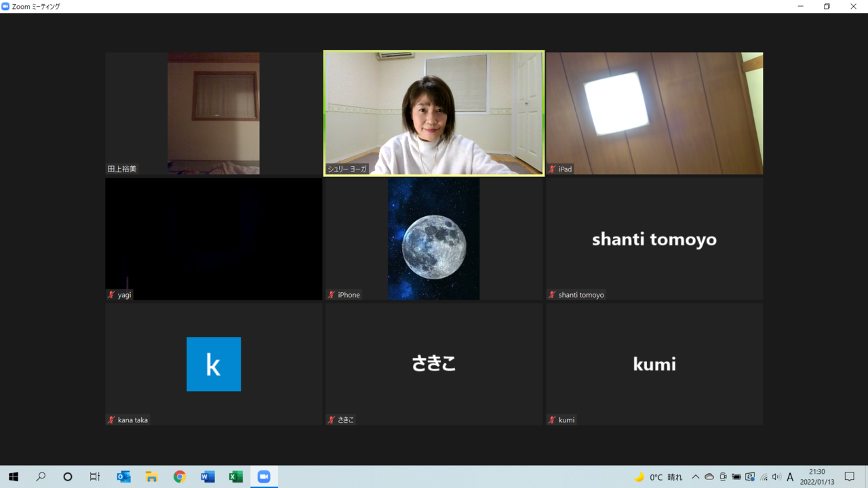
Task: Click the large kumi name in tile
Action: (x=654, y=365)
